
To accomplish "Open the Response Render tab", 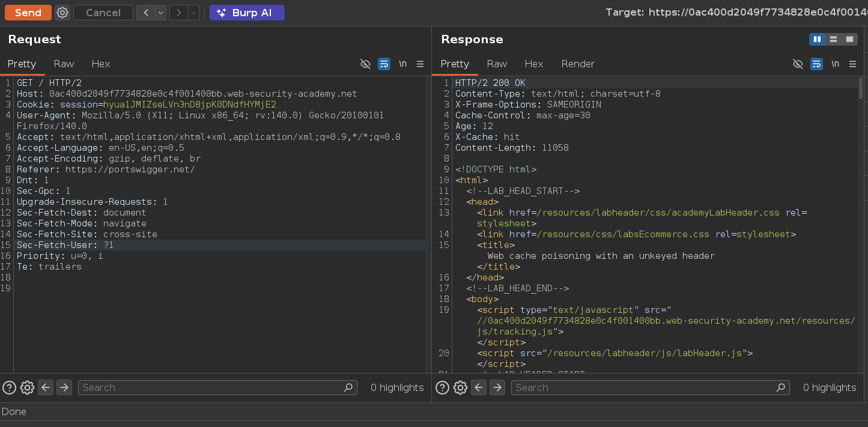I will point(578,64).
